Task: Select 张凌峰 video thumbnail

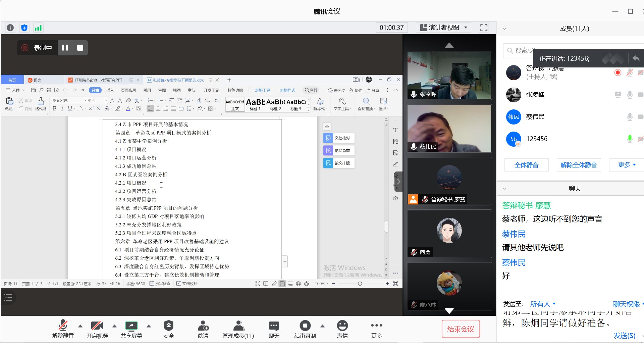Action: (449, 76)
